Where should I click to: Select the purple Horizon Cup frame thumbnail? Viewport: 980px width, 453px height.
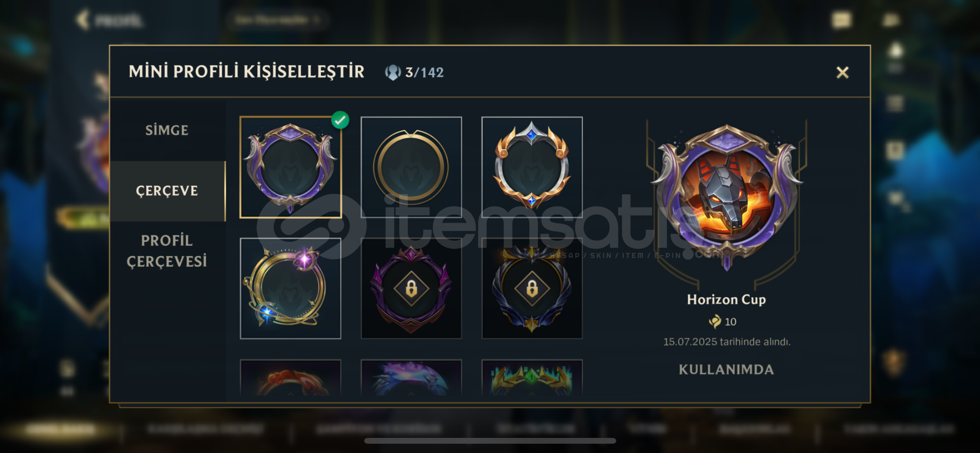pos(290,167)
